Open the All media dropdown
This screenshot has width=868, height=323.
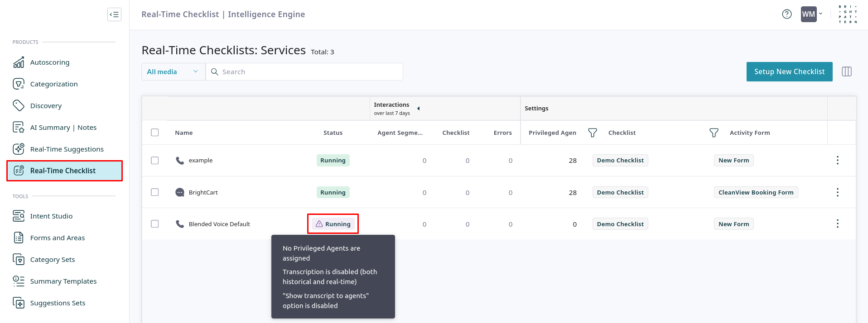coord(173,72)
